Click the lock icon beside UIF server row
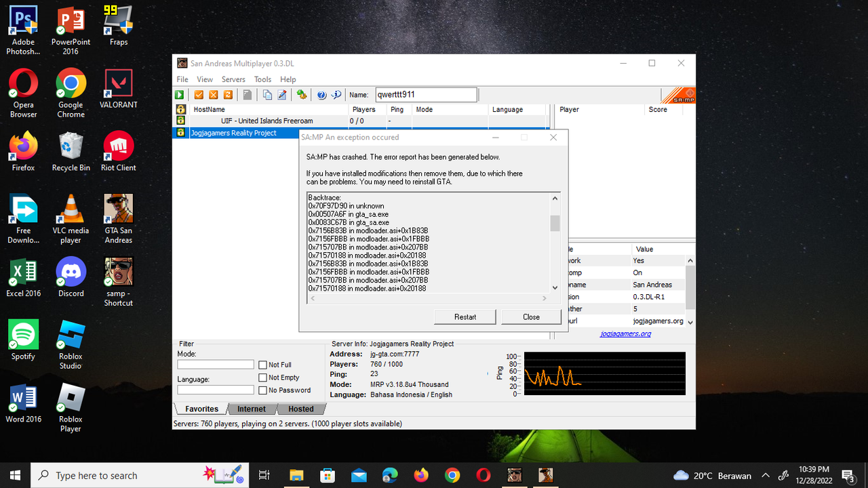Image resolution: width=868 pixels, height=488 pixels. coord(181,121)
